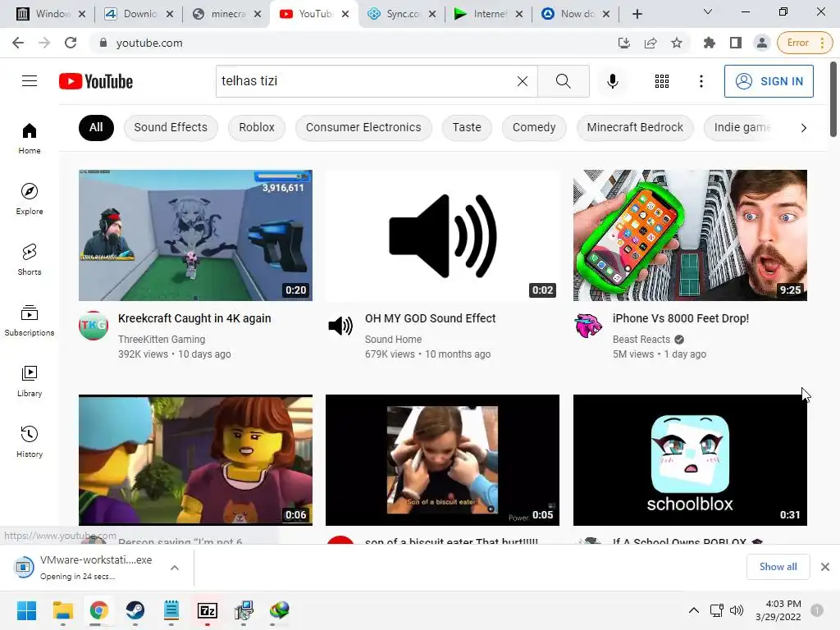Share this page from the address bar

[x=651, y=43]
